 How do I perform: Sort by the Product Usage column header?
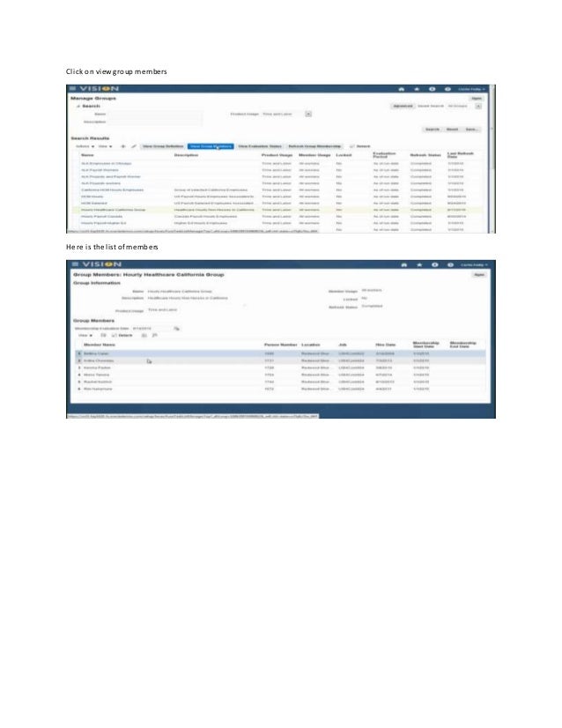[x=277, y=155]
